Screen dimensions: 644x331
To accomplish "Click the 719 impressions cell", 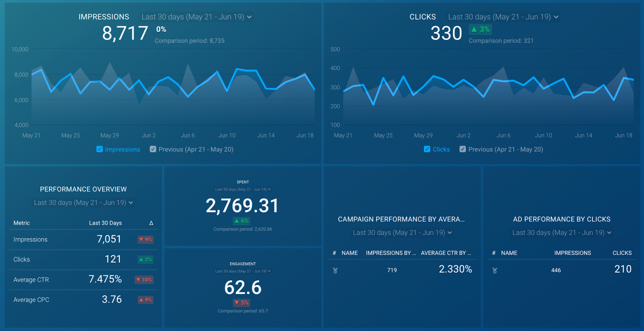I will pyautogui.click(x=392, y=270).
